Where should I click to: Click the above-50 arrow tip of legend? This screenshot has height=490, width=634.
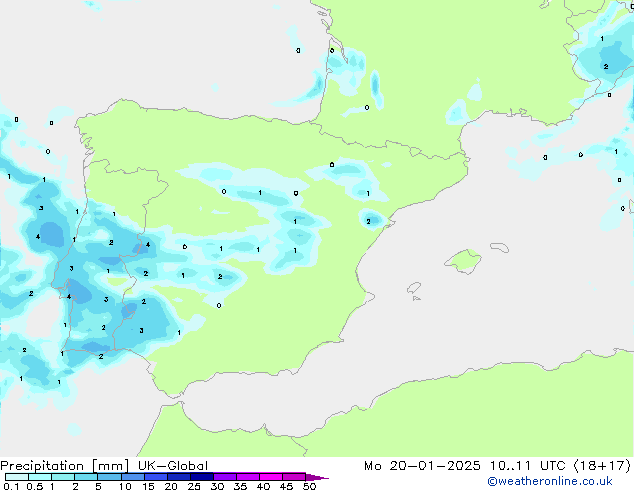coord(317,477)
